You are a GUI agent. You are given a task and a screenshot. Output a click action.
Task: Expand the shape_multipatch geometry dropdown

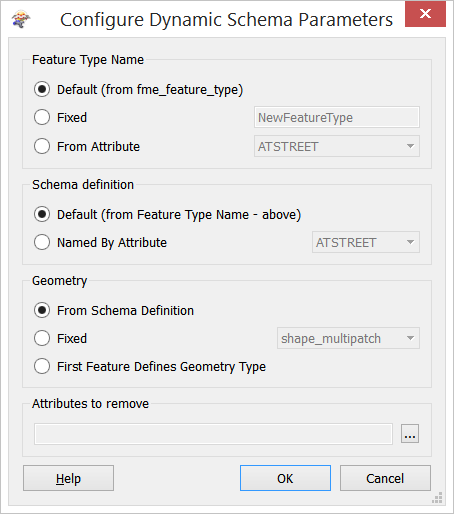[x=348, y=338]
